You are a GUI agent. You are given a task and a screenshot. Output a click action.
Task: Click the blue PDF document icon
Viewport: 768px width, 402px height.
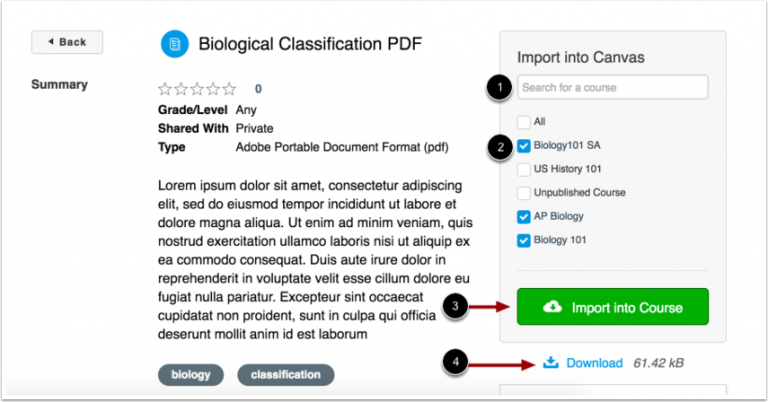[175, 44]
